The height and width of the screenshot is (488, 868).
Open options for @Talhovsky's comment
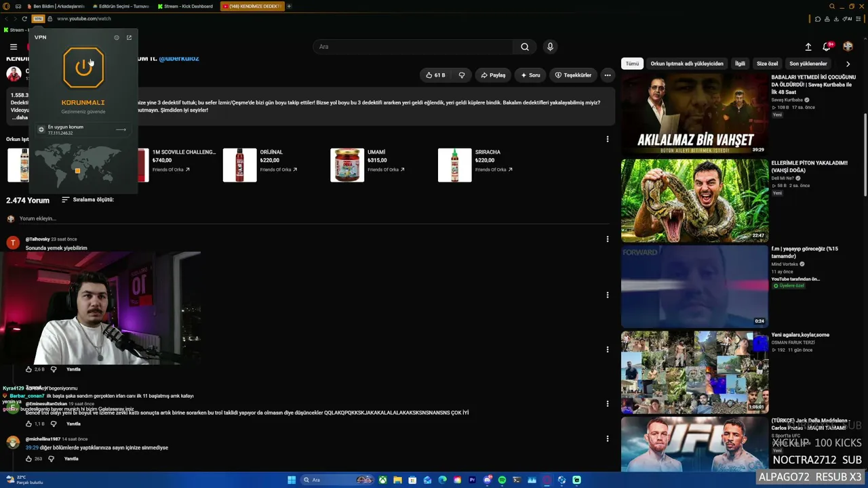(608, 239)
